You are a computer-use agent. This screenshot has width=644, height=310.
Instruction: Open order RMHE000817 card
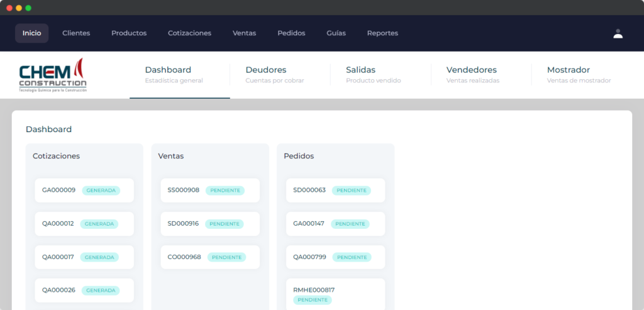[x=336, y=294]
